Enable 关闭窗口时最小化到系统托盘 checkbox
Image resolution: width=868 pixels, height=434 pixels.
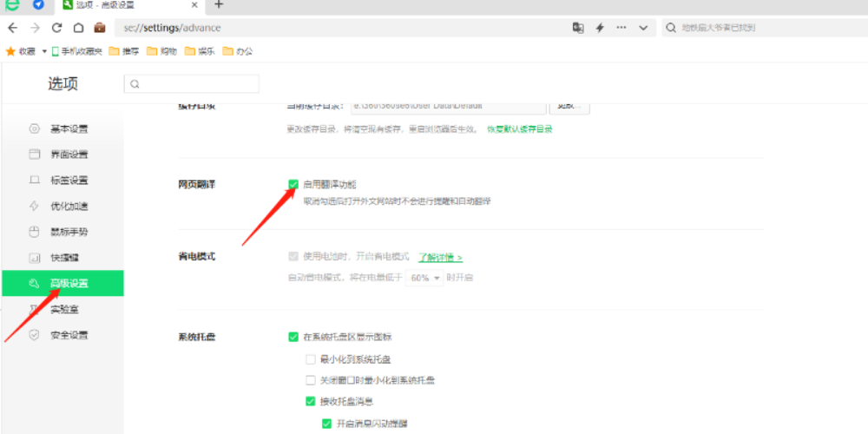point(311,380)
